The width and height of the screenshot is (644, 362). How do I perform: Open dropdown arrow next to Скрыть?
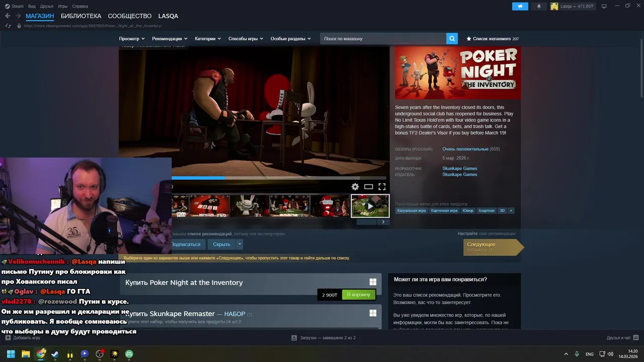(x=239, y=244)
